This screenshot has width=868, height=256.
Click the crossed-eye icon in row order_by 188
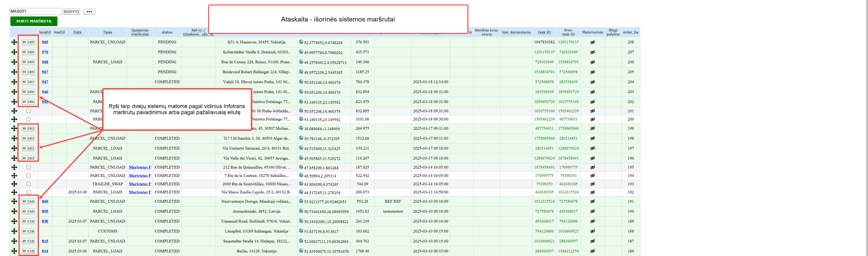point(592,231)
